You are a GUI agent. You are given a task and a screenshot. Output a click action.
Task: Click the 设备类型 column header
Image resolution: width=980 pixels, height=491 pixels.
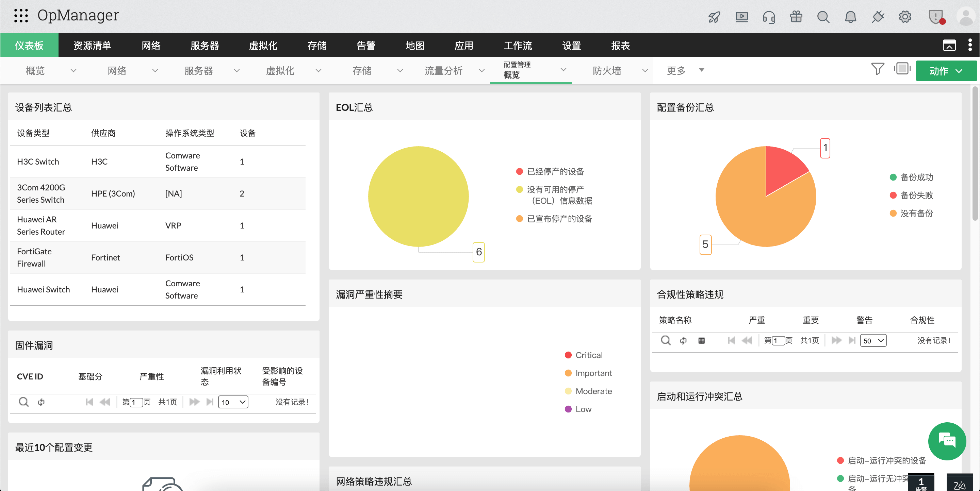(x=33, y=133)
